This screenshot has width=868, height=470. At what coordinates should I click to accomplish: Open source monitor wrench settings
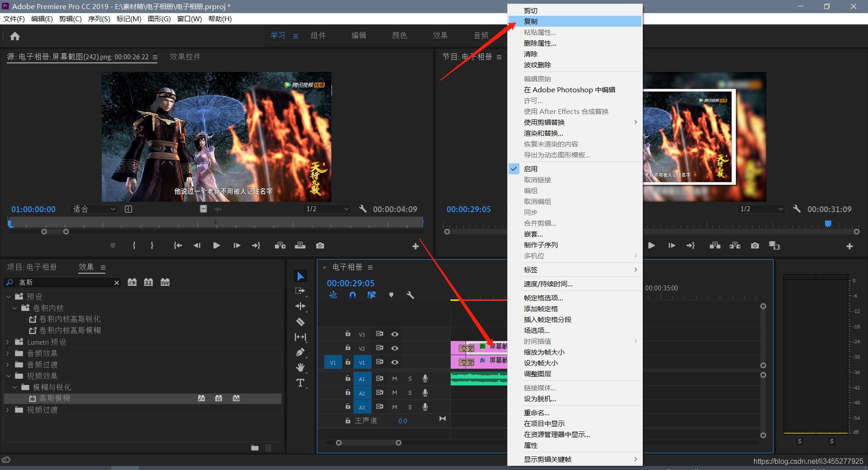click(363, 209)
